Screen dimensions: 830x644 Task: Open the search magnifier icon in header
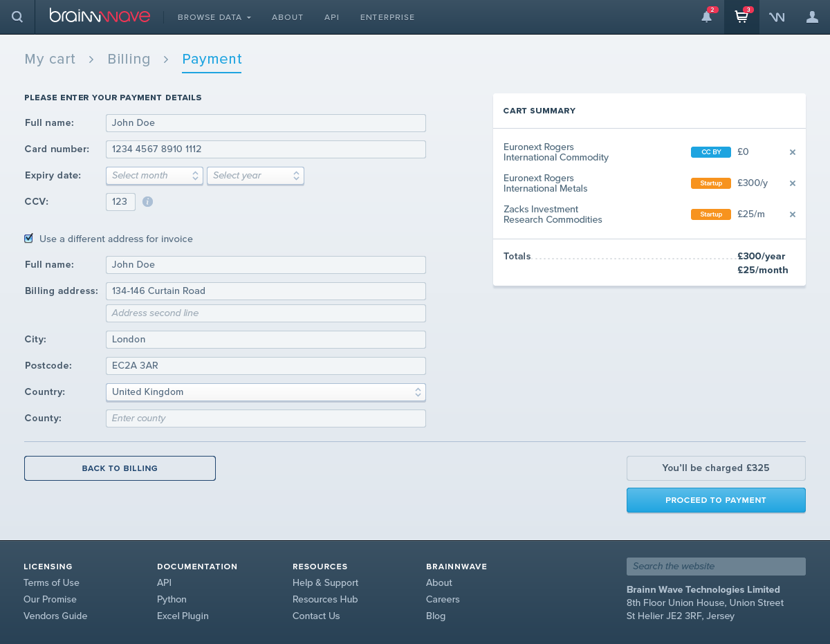click(x=17, y=17)
